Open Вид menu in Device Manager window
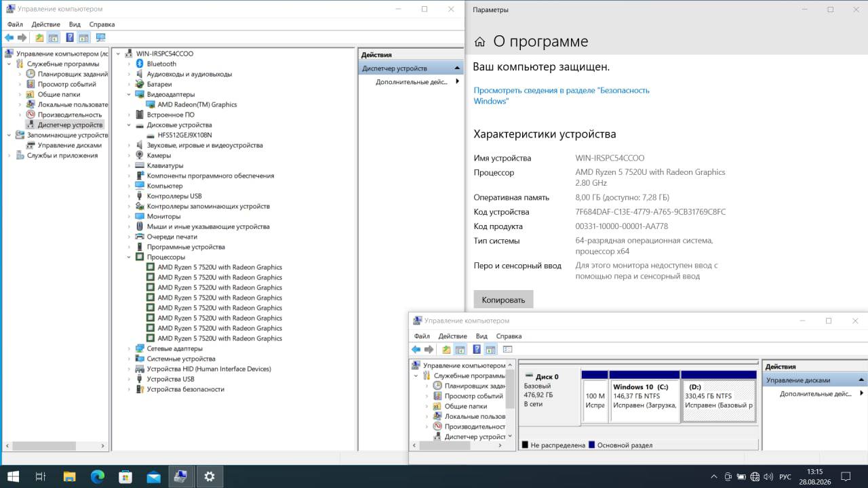Image resolution: width=868 pixels, height=488 pixels. (x=75, y=24)
